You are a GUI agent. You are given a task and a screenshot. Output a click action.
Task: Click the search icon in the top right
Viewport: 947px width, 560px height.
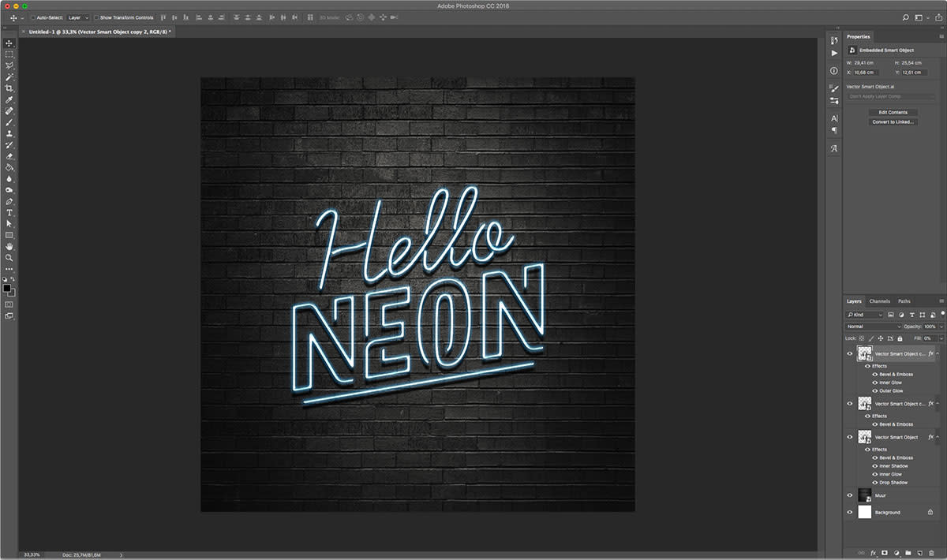pos(906,17)
